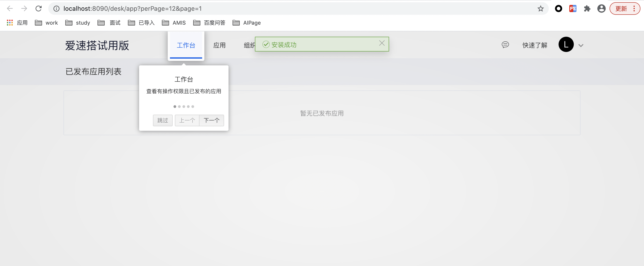Open apps grid shortcut in bookmarks bar

click(x=10, y=23)
